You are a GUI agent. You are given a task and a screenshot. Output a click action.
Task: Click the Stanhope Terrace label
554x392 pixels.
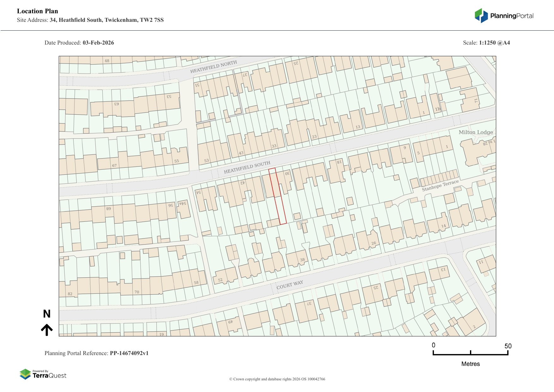(440, 185)
